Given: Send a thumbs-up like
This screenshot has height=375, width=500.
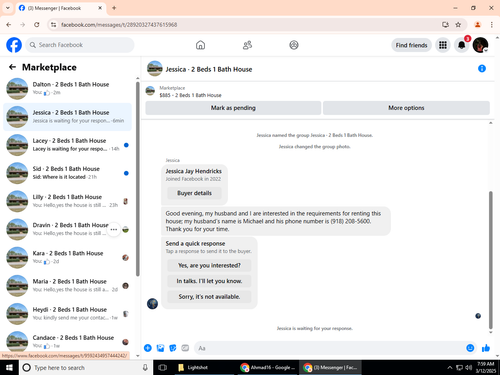Looking at the screenshot, I should (486, 348).
